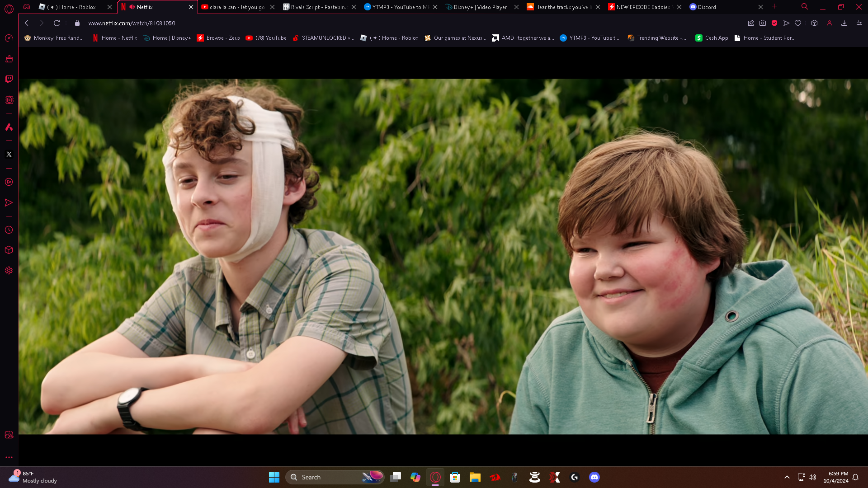Viewport: 868px width, 488px height.
Task: Open the Opera GX main menu logo
Action: coord(9,9)
